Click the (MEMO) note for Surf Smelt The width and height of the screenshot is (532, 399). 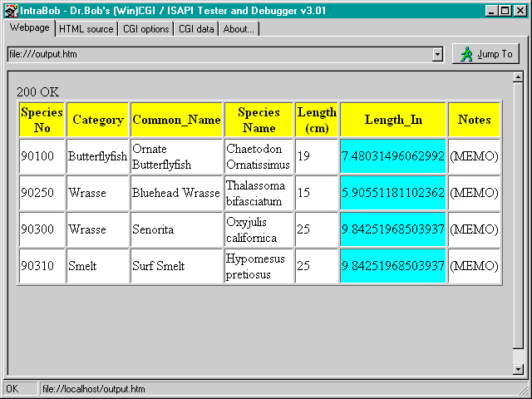(x=474, y=266)
